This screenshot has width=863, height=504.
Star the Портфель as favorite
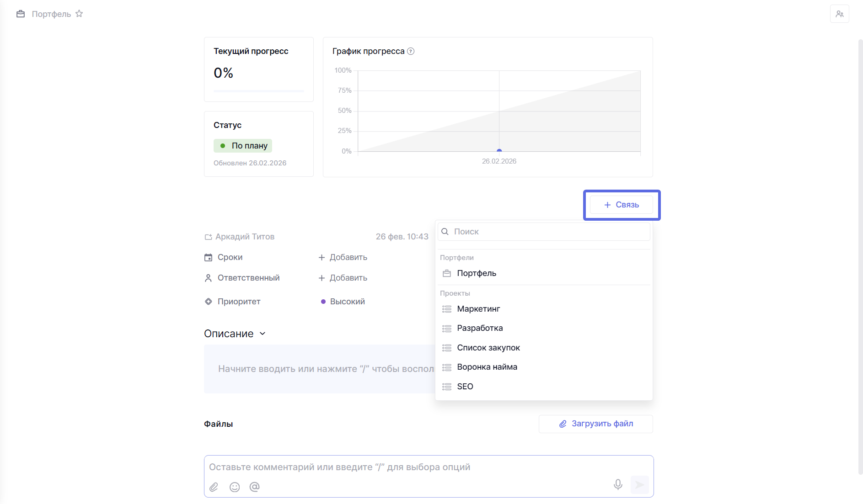coord(79,14)
